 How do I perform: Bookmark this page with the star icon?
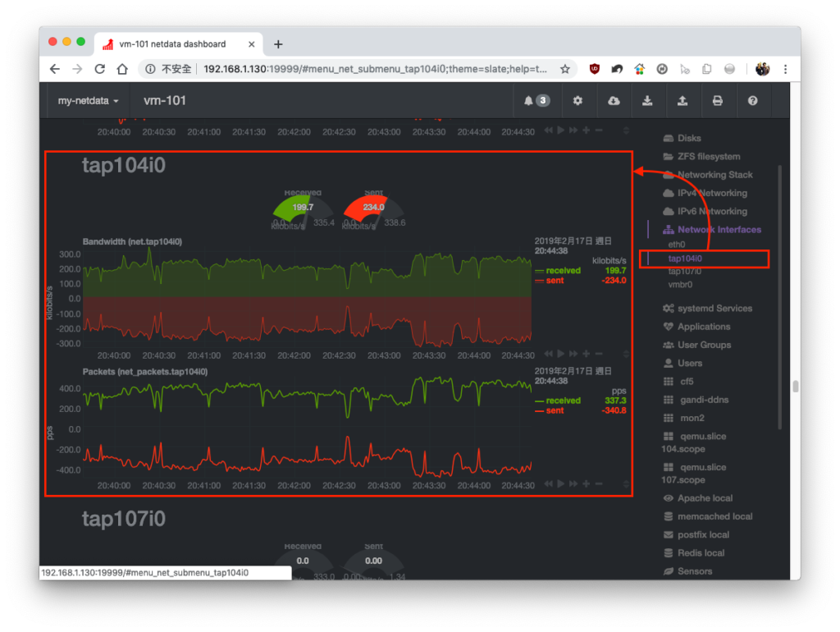click(564, 69)
